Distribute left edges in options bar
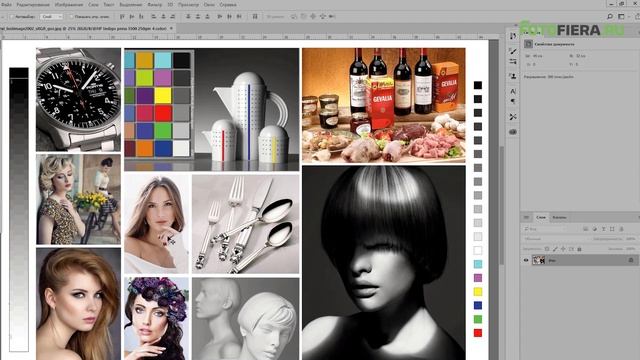 [220, 17]
